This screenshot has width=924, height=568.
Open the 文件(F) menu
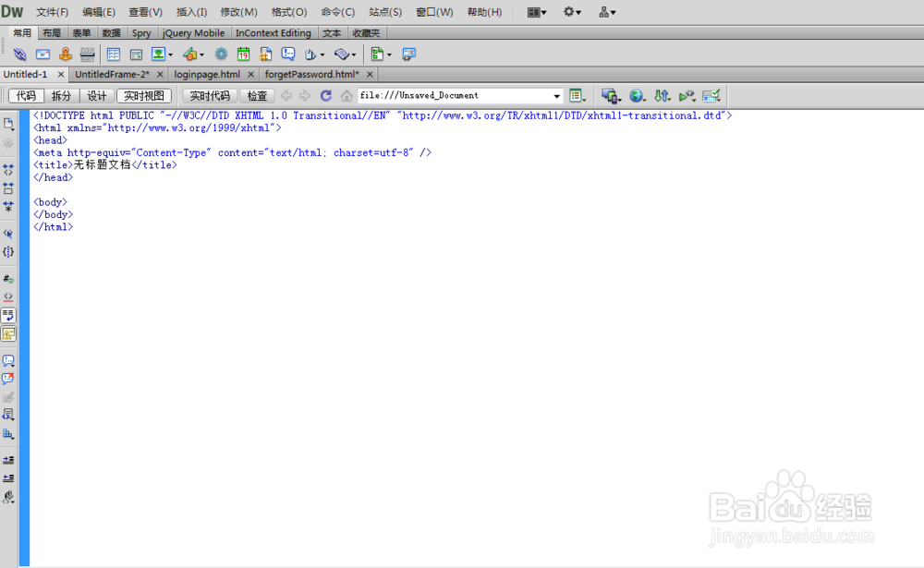tap(52, 12)
